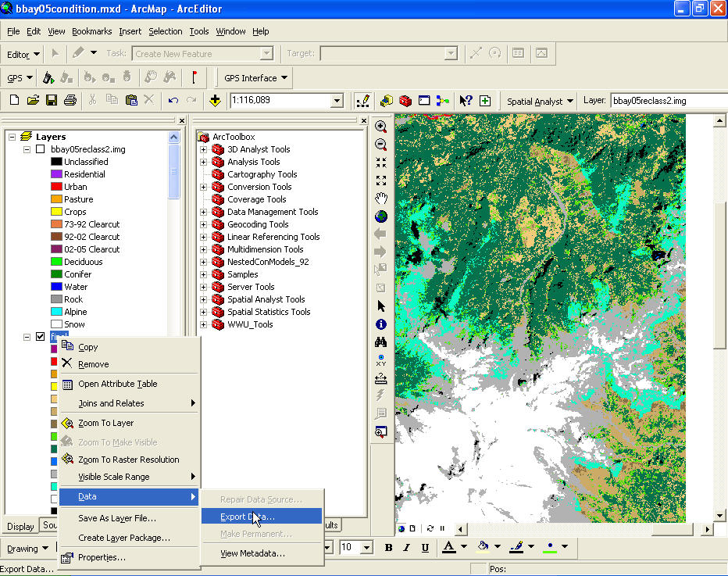Open the font size dropdown

click(366, 548)
